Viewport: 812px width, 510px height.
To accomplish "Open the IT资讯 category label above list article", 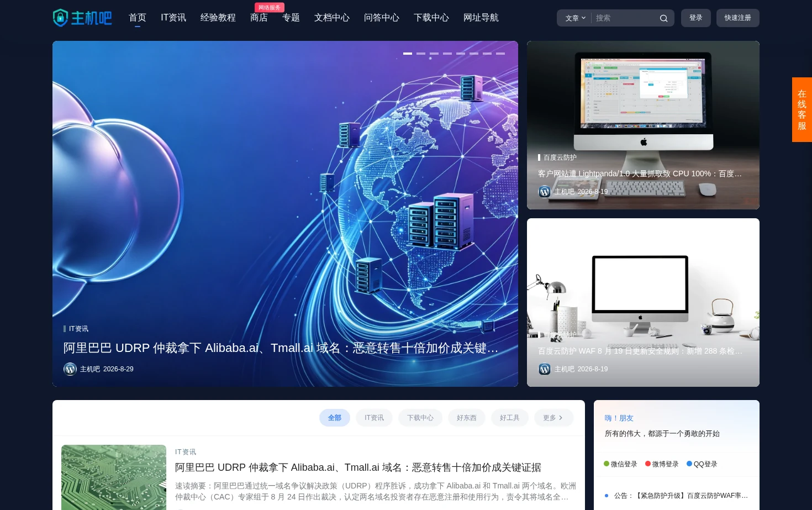I will point(186,452).
